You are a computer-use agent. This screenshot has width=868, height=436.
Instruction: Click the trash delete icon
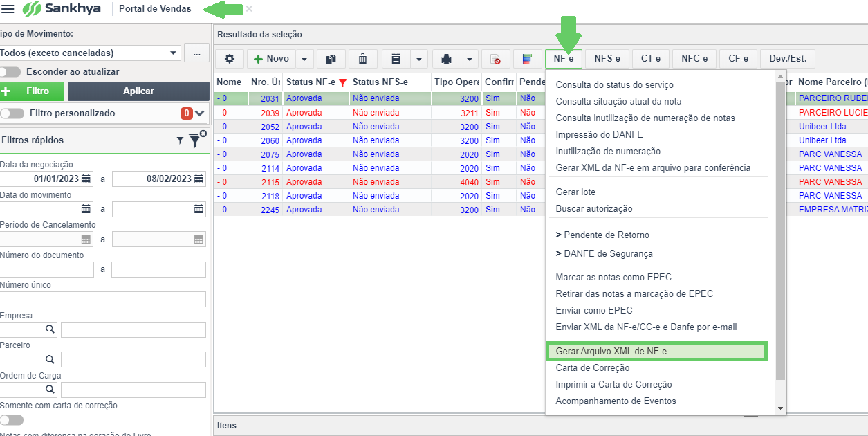tap(362, 59)
